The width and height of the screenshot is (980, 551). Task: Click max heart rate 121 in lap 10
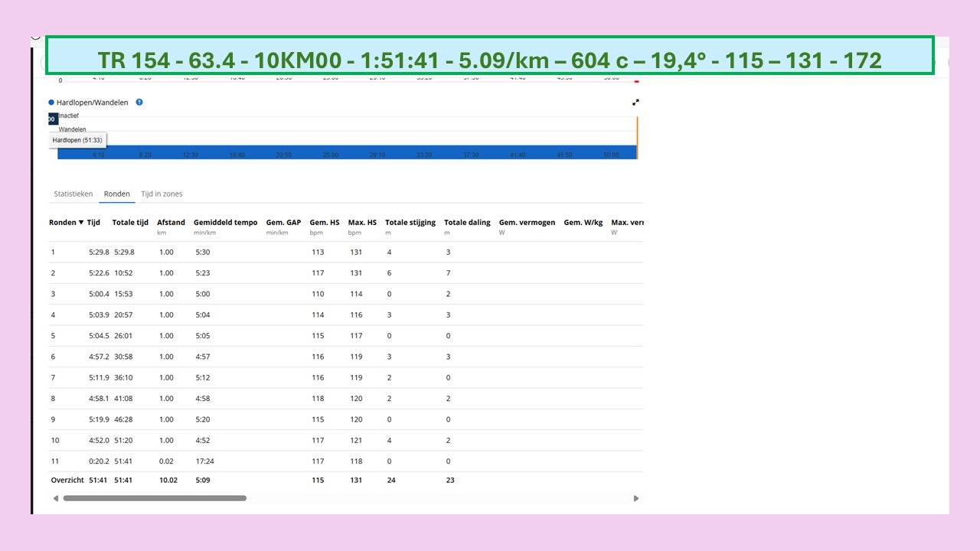356,440
